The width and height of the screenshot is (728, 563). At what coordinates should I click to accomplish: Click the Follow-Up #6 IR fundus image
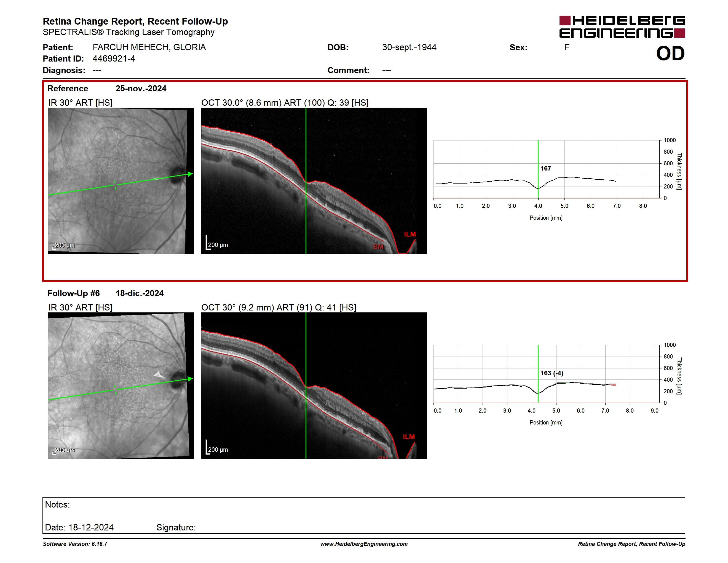point(121,386)
